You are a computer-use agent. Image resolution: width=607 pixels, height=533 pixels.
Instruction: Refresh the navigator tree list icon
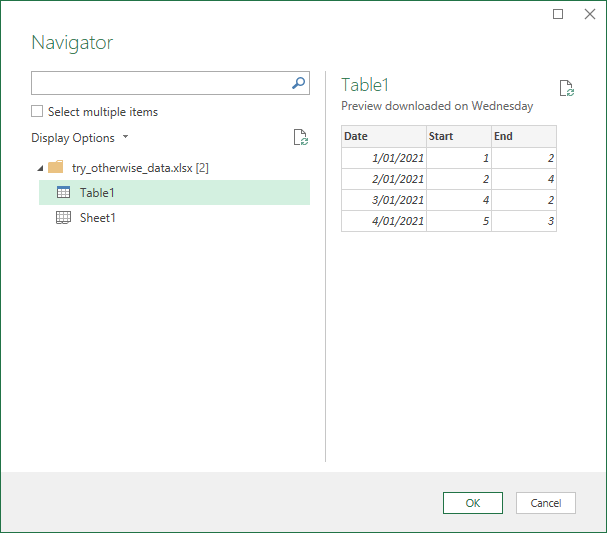pos(301,137)
